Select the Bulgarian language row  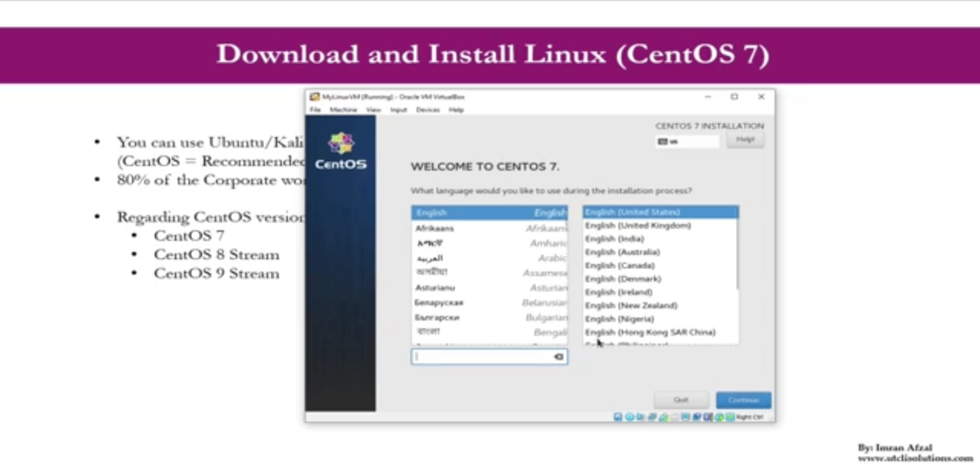tap(490, 318)
